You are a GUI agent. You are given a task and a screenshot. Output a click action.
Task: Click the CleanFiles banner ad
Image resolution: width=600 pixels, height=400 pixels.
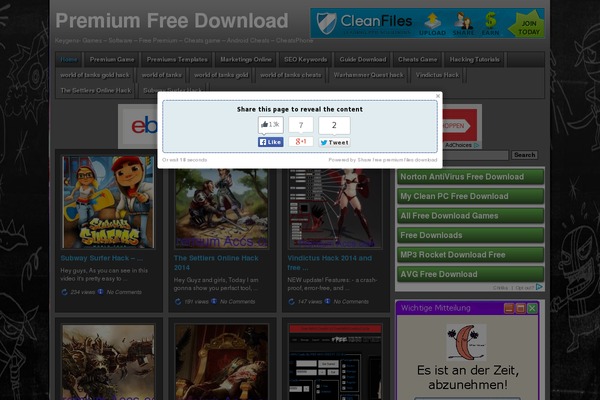click(x=427, y=23)
